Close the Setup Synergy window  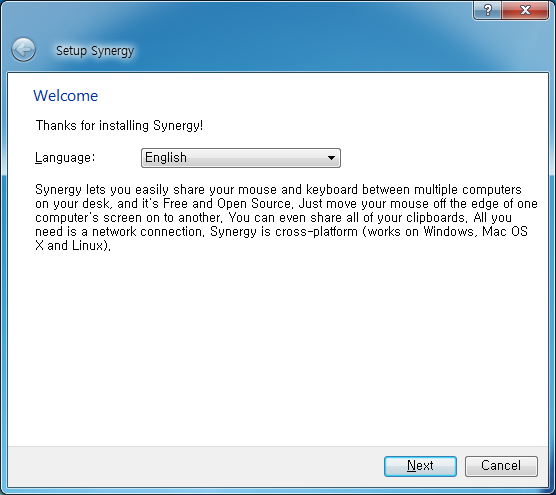coord(525,10)
